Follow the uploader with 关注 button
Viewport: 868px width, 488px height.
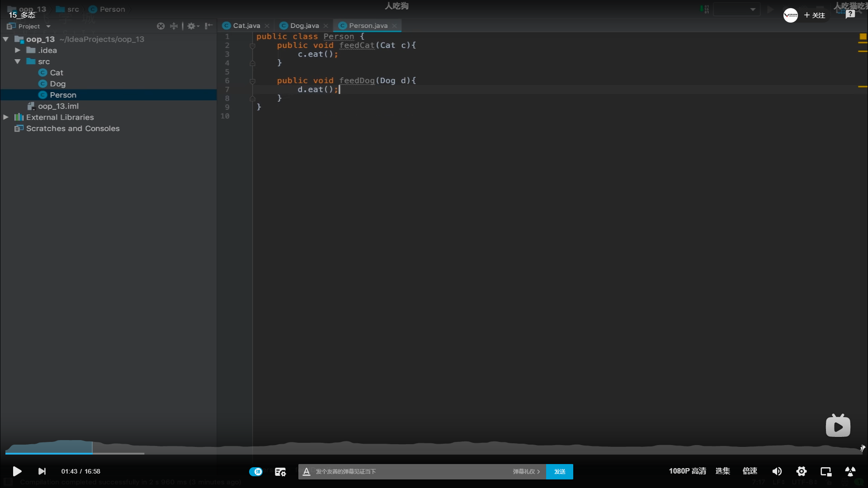pos(815,15)
